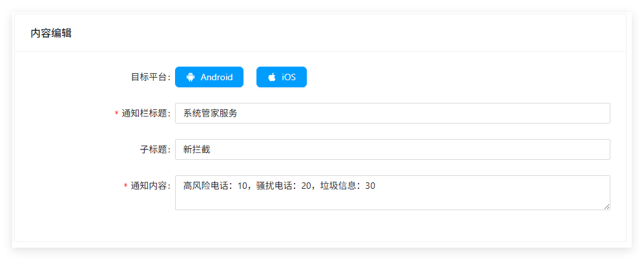Click the 目标平台 label
This screenshot has height=260, width=644.
click(x=151, y=77)
